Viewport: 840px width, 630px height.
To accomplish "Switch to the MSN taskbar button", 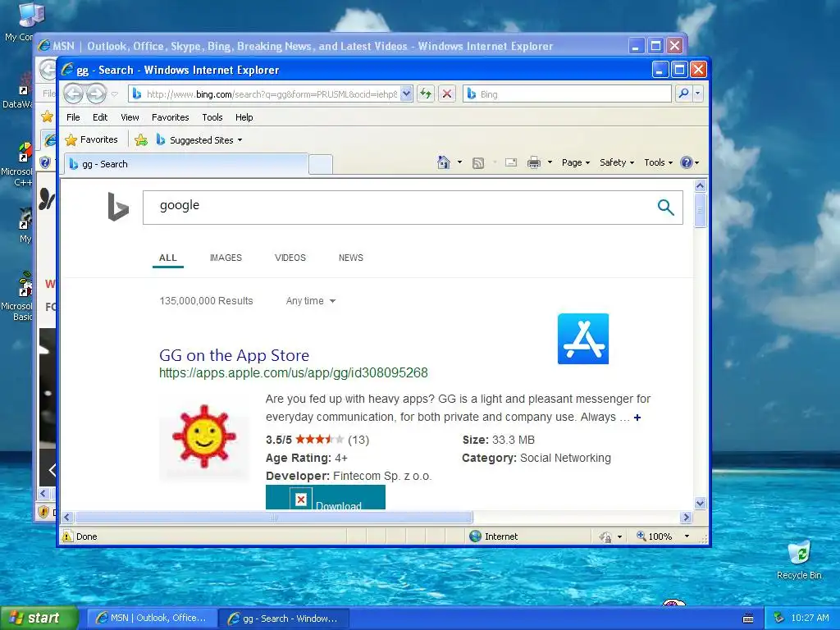I will point(152,619).
